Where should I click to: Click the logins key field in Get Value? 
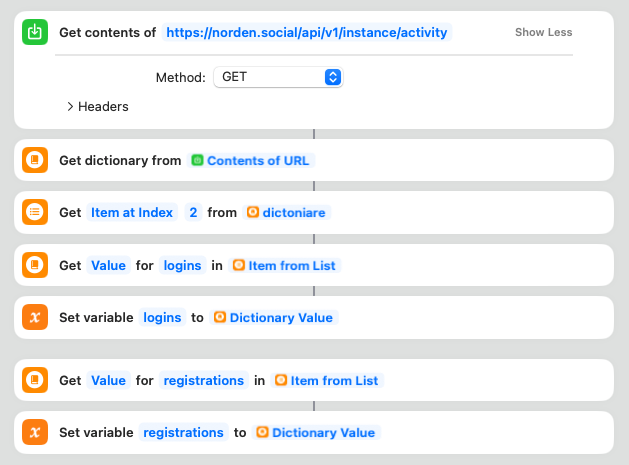(x=182, y=265)
